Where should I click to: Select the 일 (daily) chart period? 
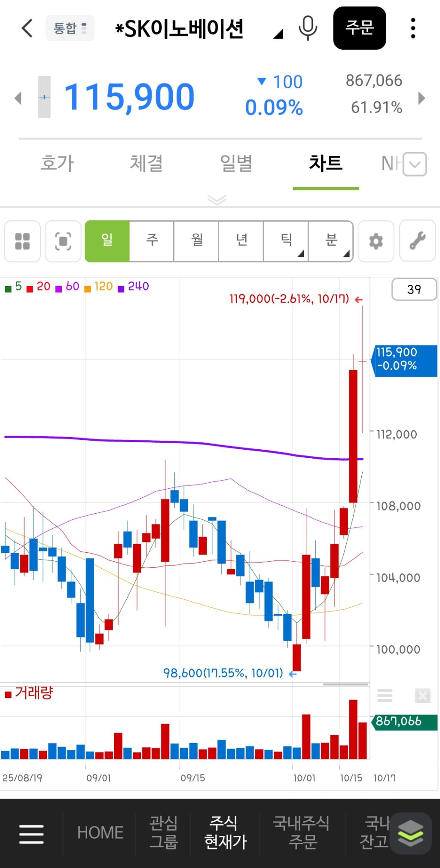(x=107, y=241)
